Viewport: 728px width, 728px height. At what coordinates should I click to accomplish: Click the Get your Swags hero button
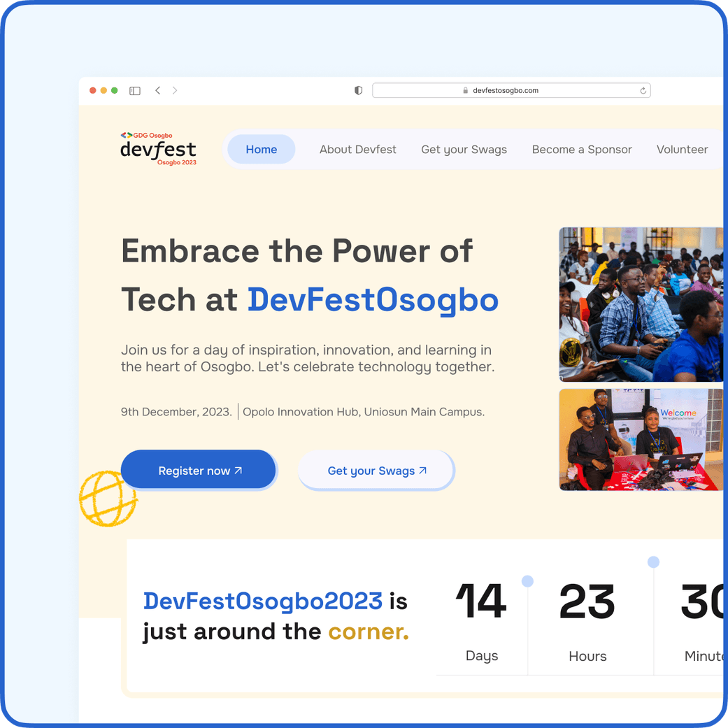click(376, 471)
